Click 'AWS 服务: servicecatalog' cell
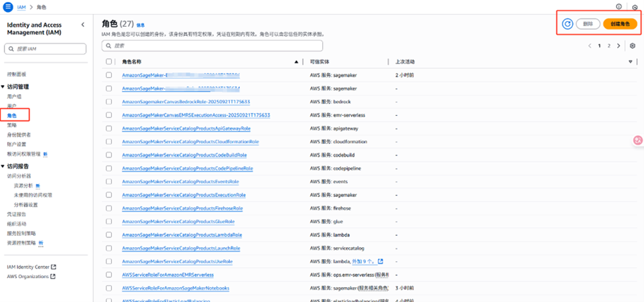The width and height of the screenshot is (644, 302). 337,248
